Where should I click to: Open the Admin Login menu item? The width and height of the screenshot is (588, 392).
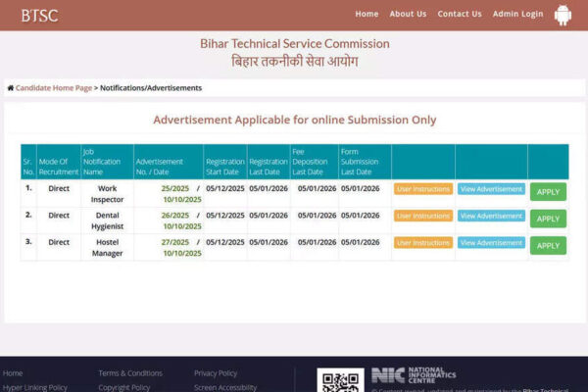517,14
